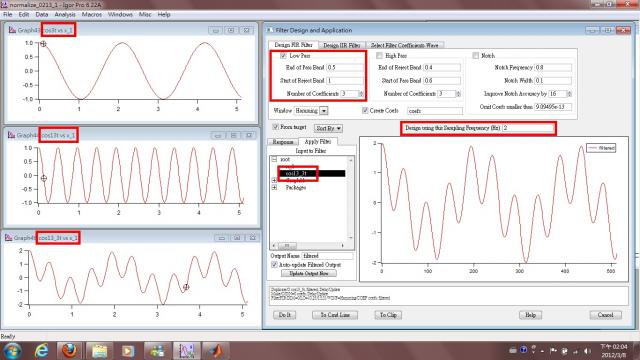The height and width of the screenshot is (360, 640).
Task: Enable the Notch filter checkbox
Action: (476, 56)
